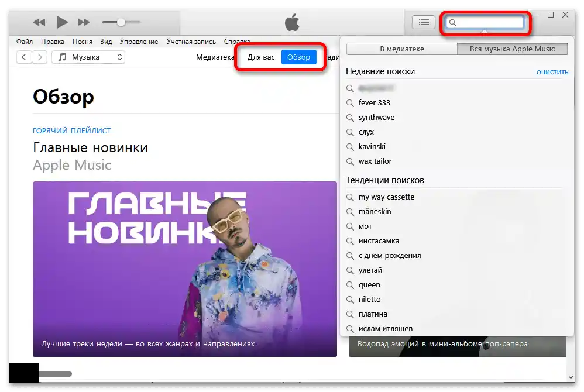Click into the search input field
This screenshot has height=392, width=584.
(485, 22)
